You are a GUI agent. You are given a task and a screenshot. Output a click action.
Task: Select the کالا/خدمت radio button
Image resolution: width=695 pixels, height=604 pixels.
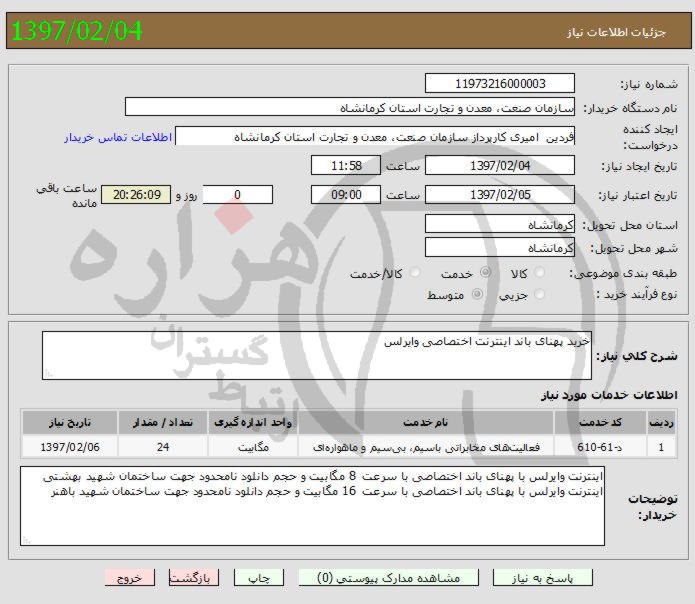pos(415,272)
